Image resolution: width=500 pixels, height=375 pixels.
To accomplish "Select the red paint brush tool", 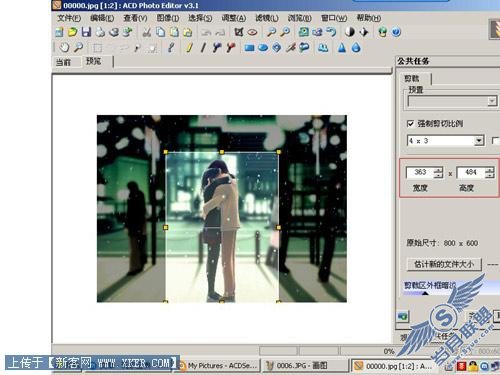I will pos(230,48).
